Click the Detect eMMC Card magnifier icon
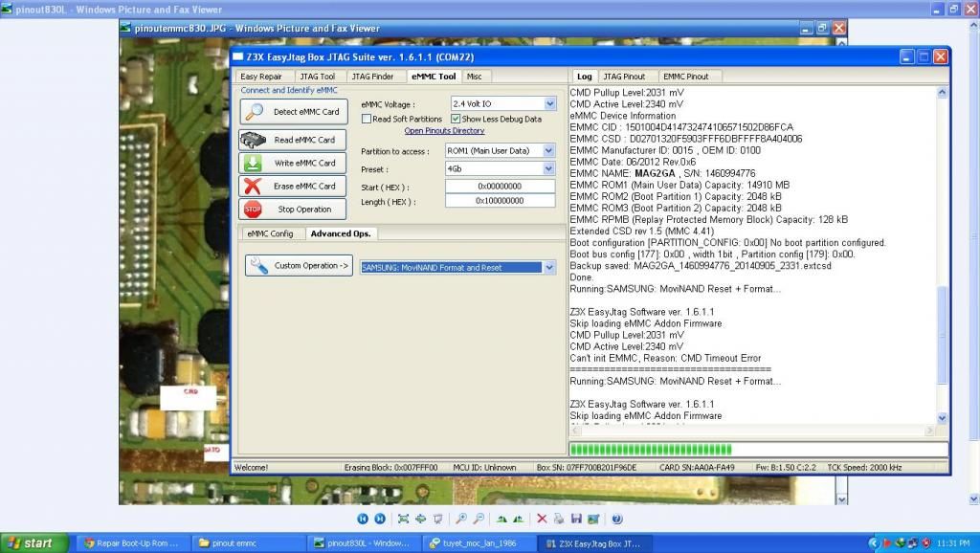This screenshot has height=553, width=980. pos(254,111)
